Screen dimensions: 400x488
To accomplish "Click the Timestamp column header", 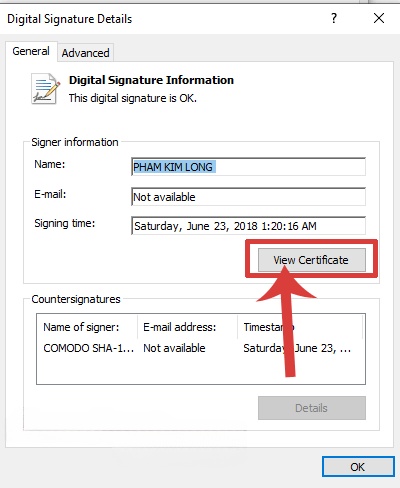I will [x=300, y=327].
